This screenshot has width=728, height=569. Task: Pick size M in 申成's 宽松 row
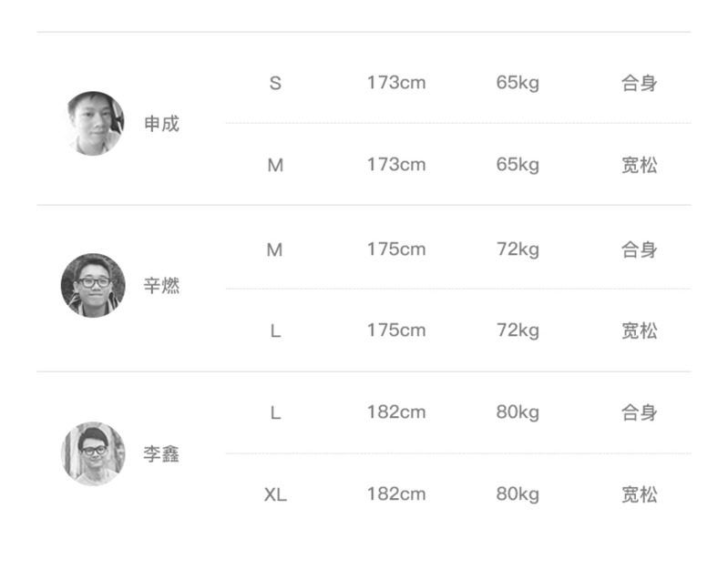(x=275, y=165)
